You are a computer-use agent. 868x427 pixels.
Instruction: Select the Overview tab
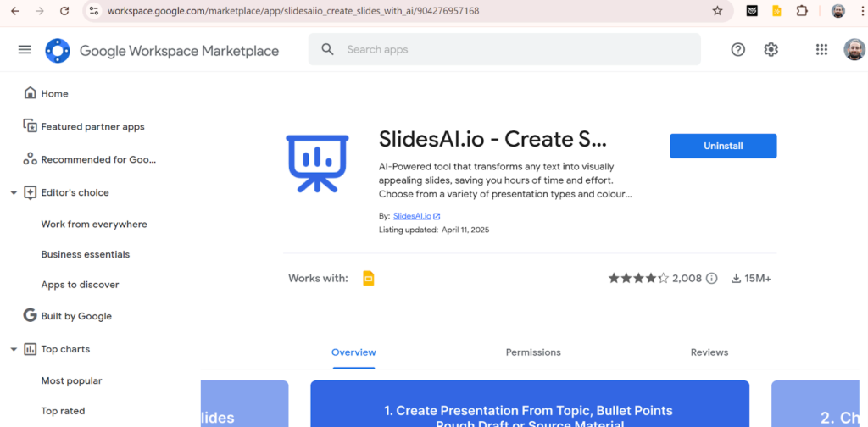[x=353, y=352]
